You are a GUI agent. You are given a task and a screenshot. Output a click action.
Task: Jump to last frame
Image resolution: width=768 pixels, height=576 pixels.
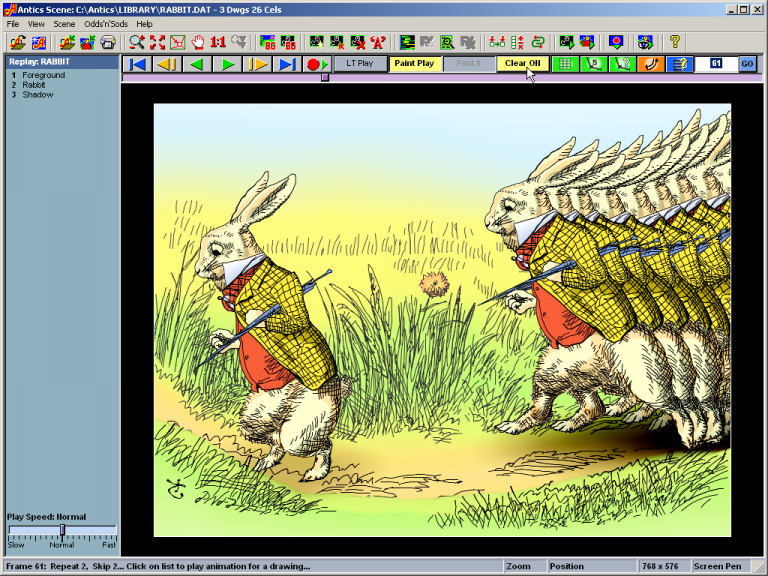coord(287,64)
